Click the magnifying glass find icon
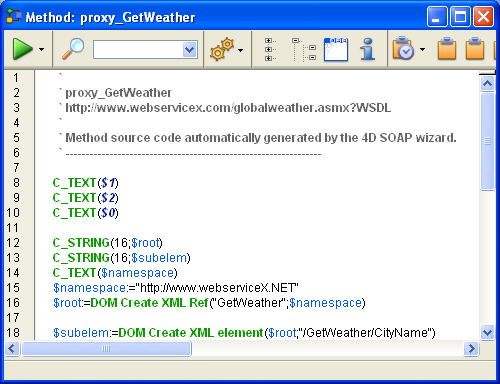This screenshot has width=500, height=384. tap(73, 49)
